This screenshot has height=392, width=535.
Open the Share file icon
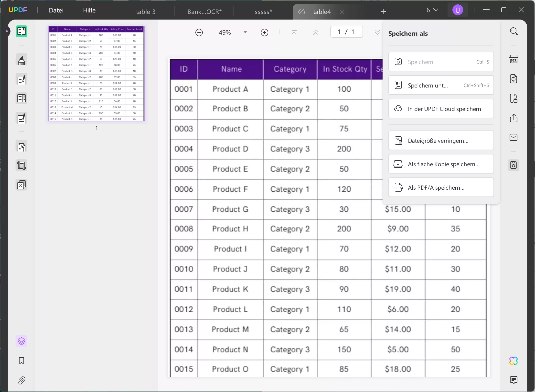point(514,118)
